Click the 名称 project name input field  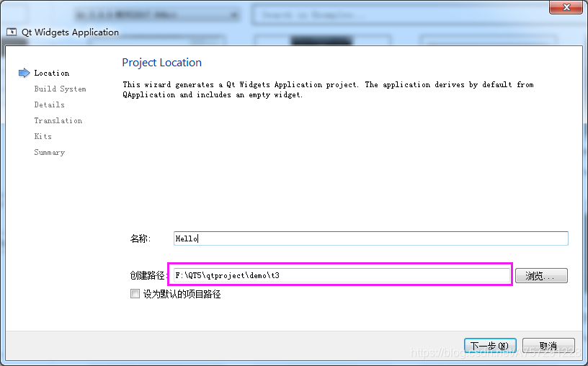point(371,238)
